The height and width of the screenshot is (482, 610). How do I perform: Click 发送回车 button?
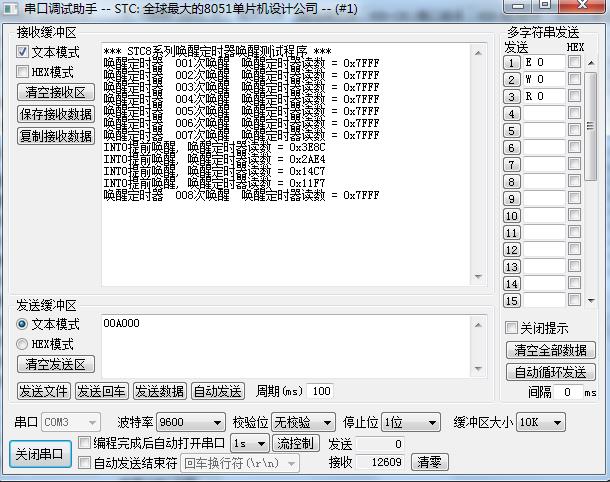[101, 391]
